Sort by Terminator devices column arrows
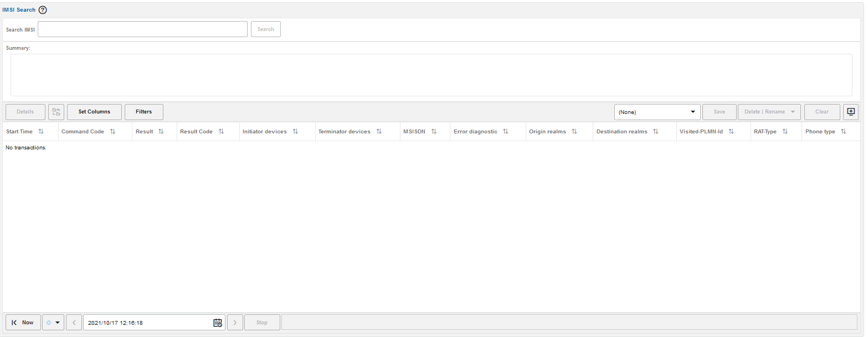Screen dimensions: 868x337 [x=379, y=132]
